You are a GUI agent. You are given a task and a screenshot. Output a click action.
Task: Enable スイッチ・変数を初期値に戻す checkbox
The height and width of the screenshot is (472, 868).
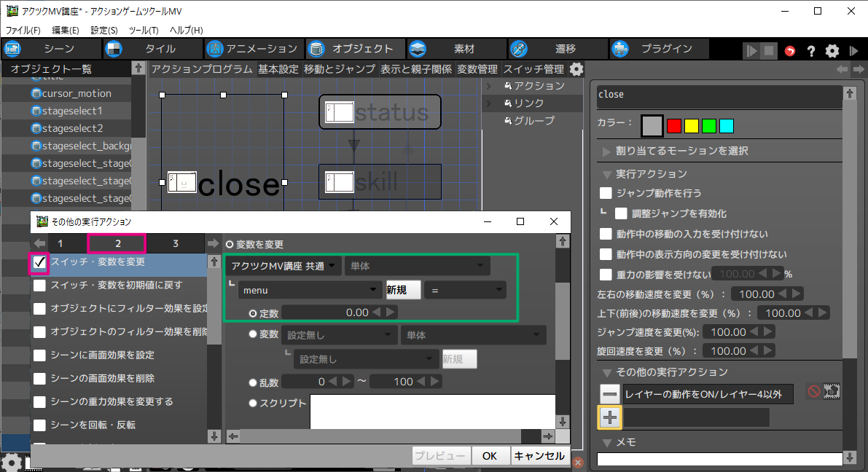pos(39,286)
